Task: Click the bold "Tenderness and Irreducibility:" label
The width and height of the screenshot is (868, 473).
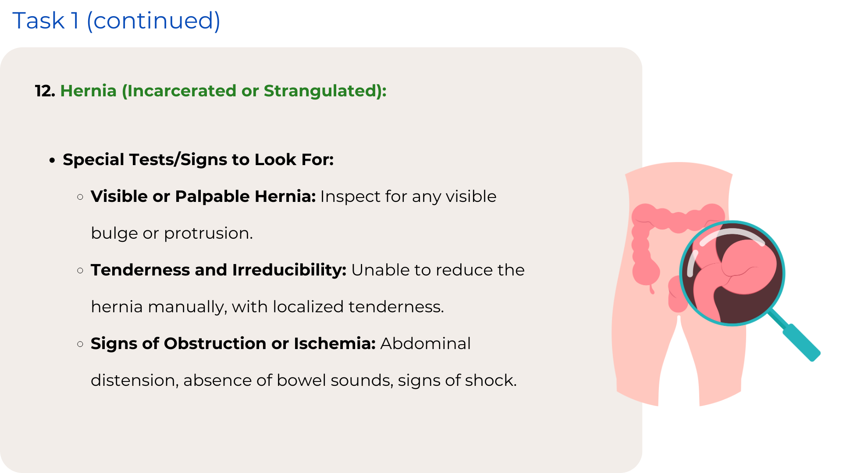Action: (218, 270)
